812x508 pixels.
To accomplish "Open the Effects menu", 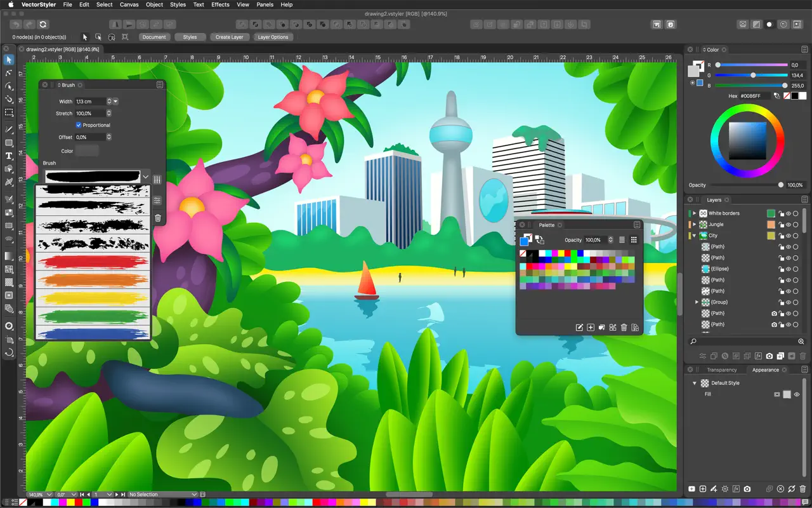I will [220, 4].
